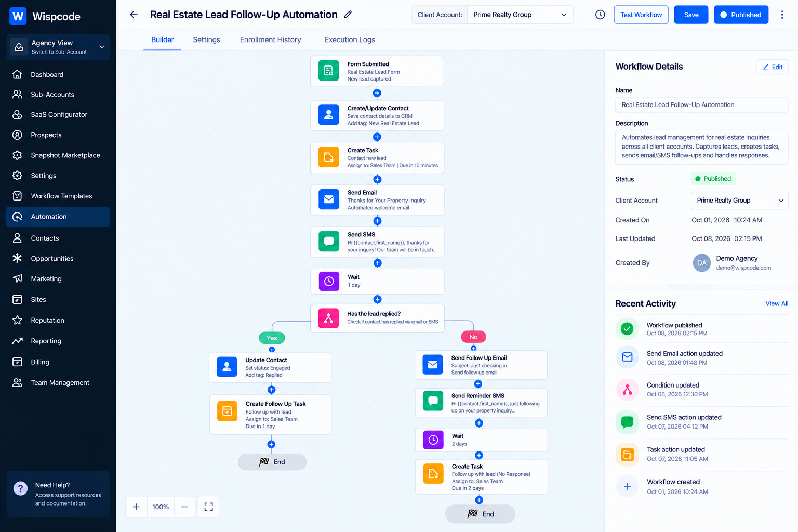
Task: Click the Test Workflow button
Action: [x=641, y=15]
